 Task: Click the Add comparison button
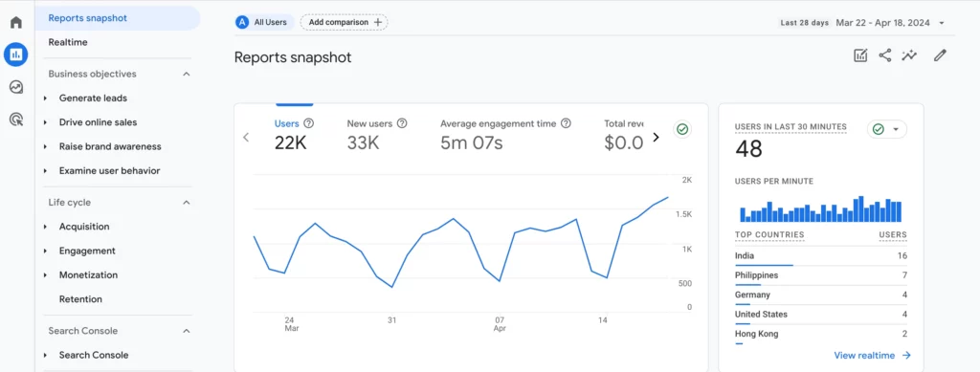coord(345,22)
